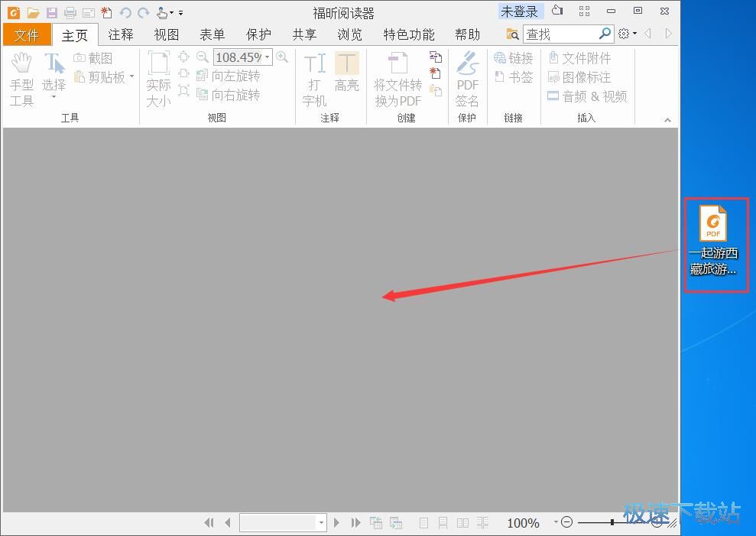Image resolution: width=756 pixels, height=536 pixels.
Task: Enable 实际大小 actual size view
Action: [158, 78]
